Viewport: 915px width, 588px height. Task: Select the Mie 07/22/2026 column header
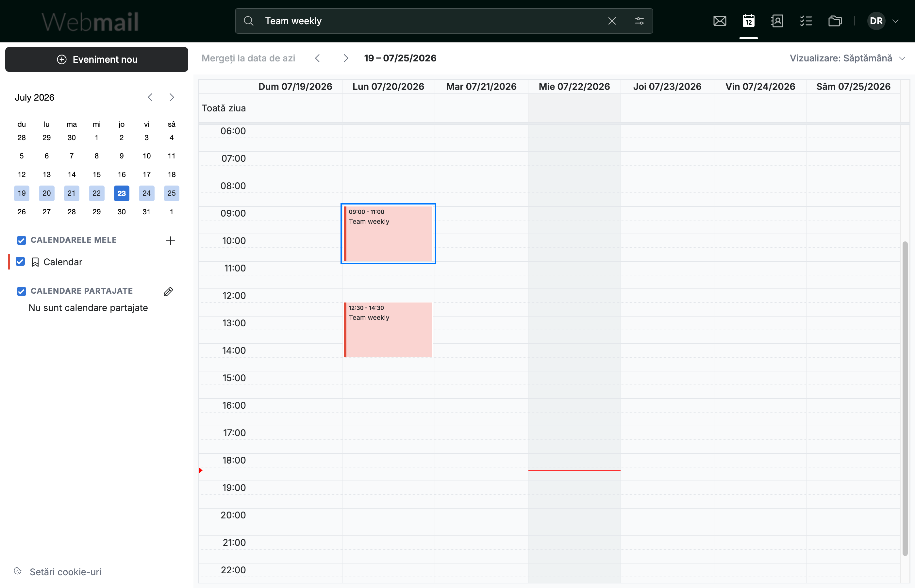(574, 87)
